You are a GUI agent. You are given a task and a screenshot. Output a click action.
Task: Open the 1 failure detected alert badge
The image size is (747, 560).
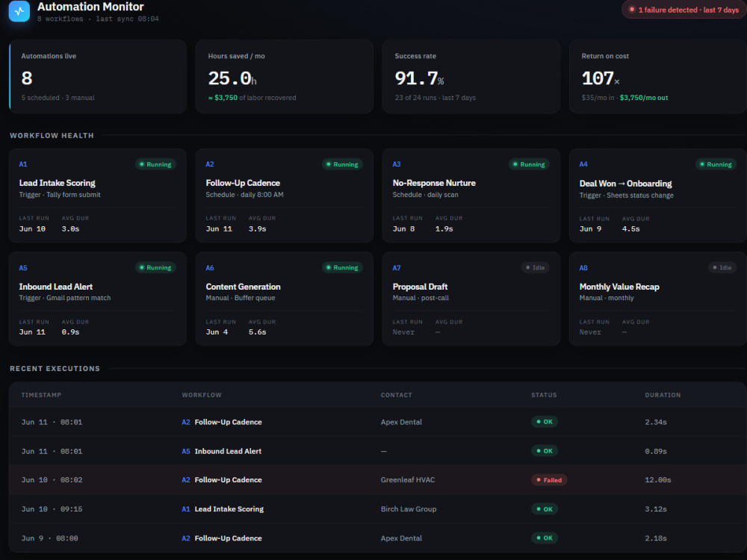[684, 10]
